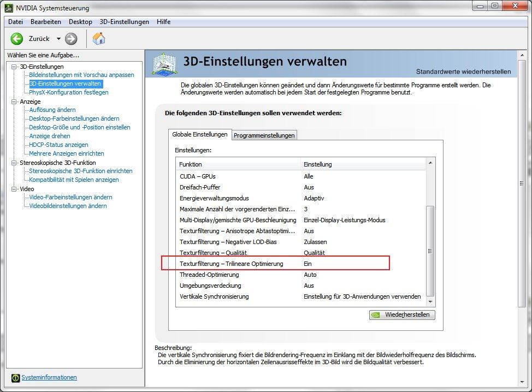Viewport: 532px width, 392px height.
Task: Minimize the NVIDIA Systemsteuerung window
Action: [480, 6]
